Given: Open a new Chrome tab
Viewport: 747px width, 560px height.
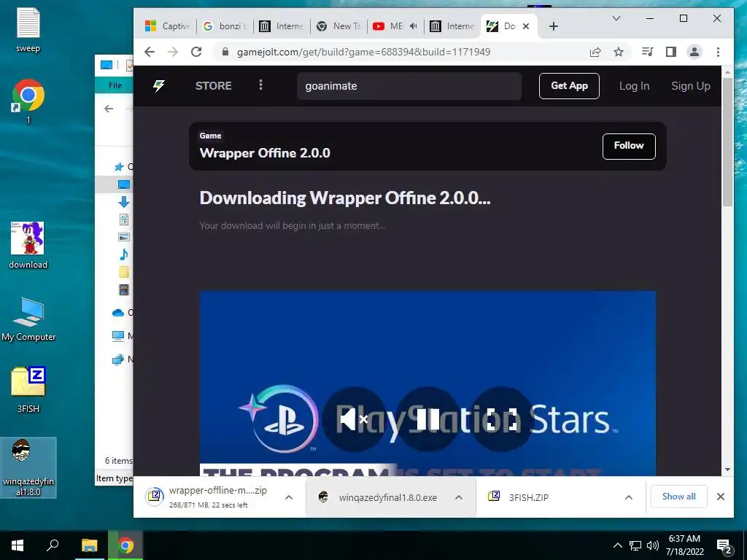Looking at the screenshot, I should tap(553, 26).
